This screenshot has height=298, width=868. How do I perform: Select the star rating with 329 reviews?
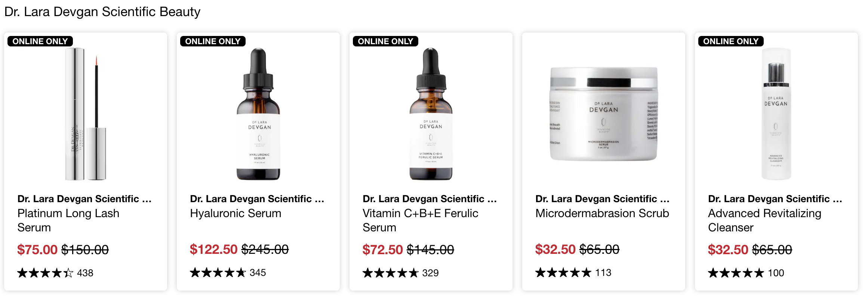tap(391, 273)
